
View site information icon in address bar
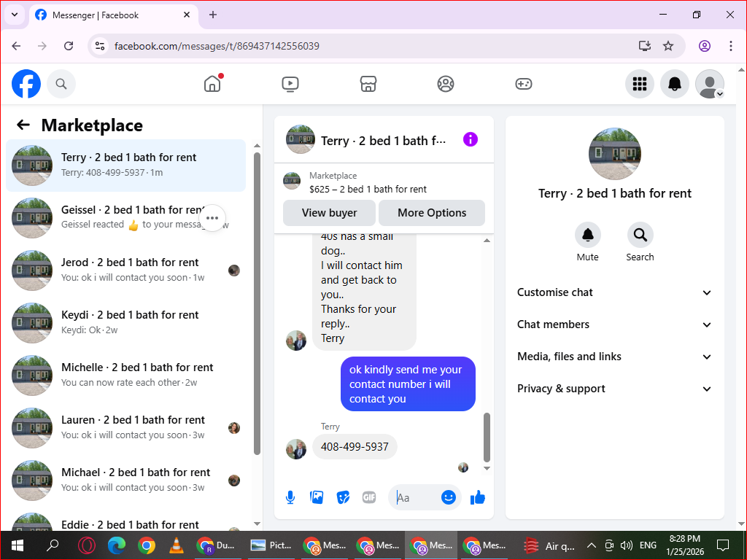[99, 46]
